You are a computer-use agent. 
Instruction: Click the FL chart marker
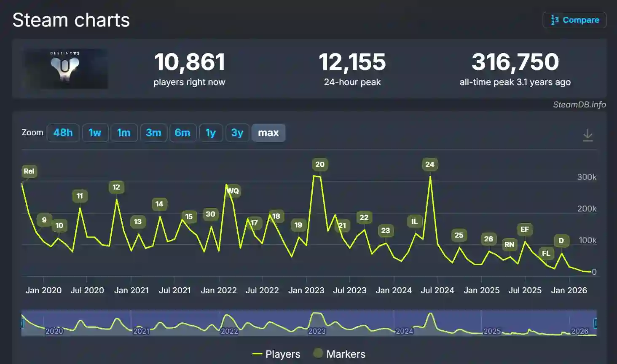tap(546, 253)
